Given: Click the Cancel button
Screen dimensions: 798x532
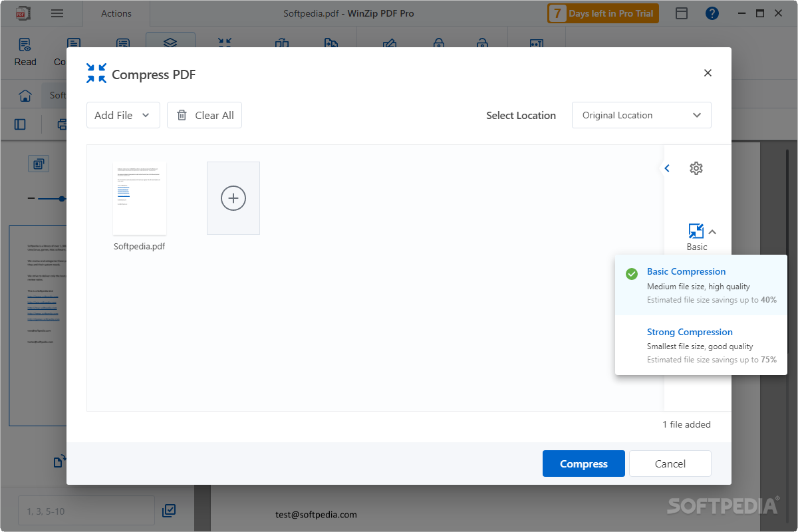Looking at the screenshot, I should (670, 464).
